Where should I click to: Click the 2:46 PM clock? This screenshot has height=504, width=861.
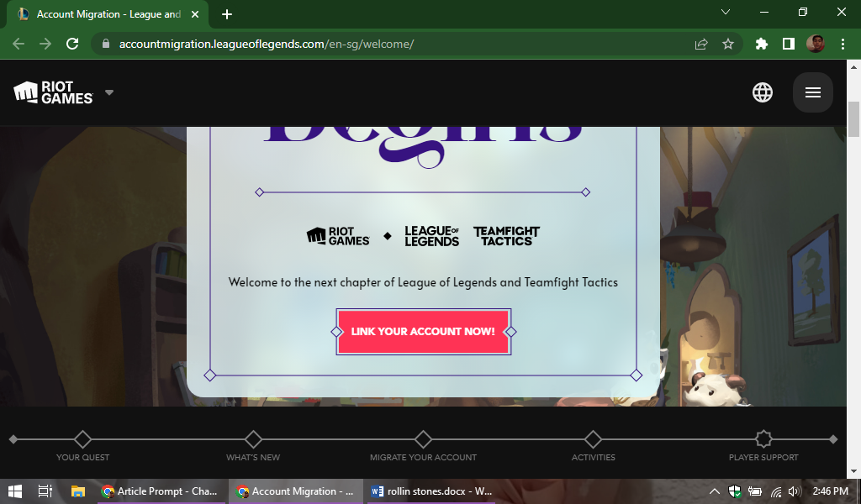[x=830, y=491]
